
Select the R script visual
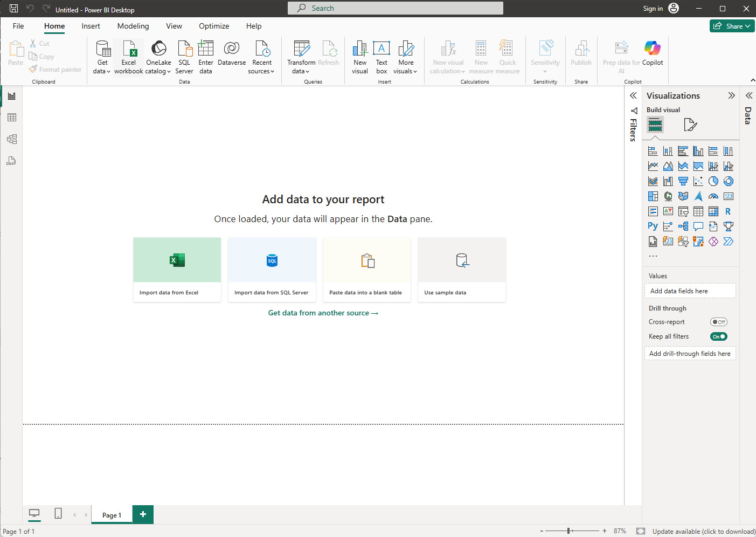[x=729, y=211]
